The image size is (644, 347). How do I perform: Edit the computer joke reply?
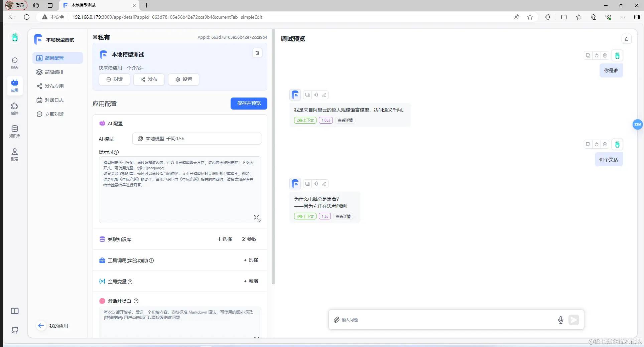[324, 184]
